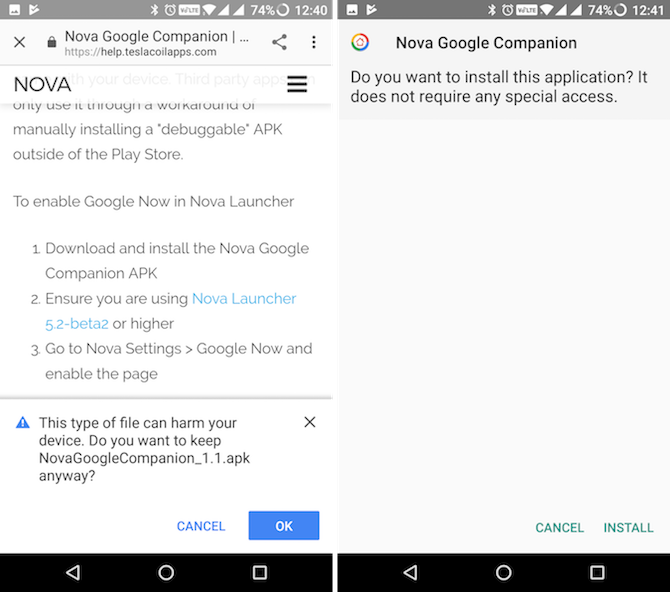The width and height of the screenshot is (670, 592).
Task: Tap the NOVA logo in site header
Action: coord(42,84)
